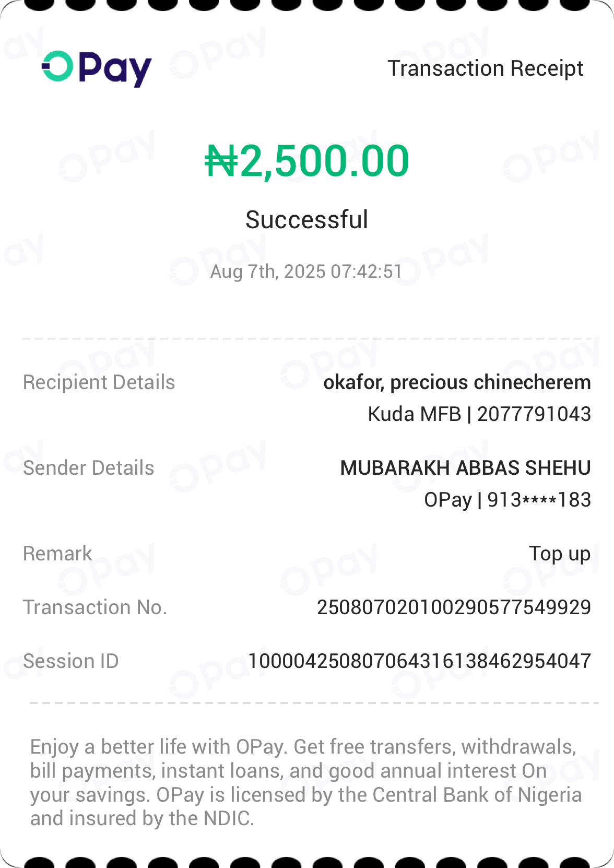Viewport: 614px width, 868px height.
Task: Click the Session ID label
Action: (70, 661)
